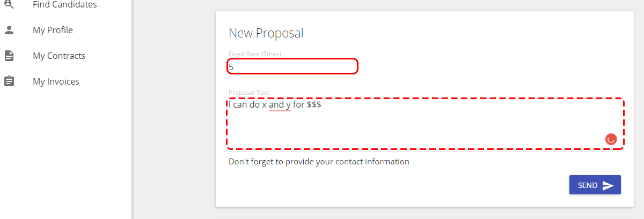Click the underlined words 'and y'
The image size is (644, 219).
(280, 105)
